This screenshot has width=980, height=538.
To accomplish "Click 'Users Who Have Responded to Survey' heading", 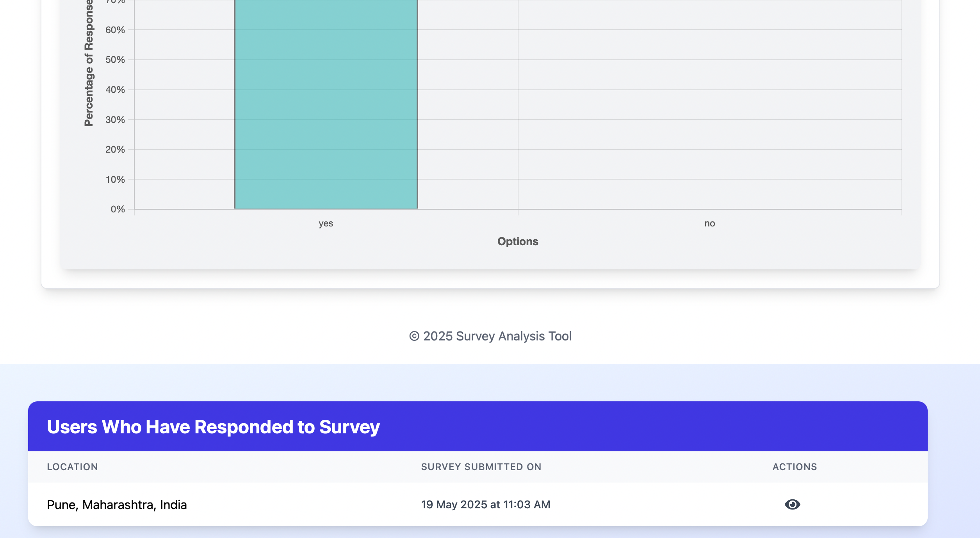I will pyautogui.click(x=213, y=427).
